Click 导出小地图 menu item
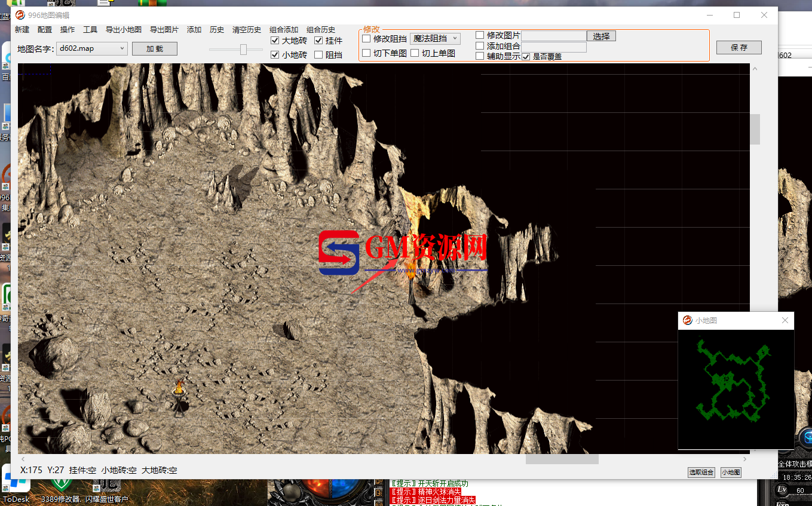This screenshot has height=506, width=812. [124, 30]
